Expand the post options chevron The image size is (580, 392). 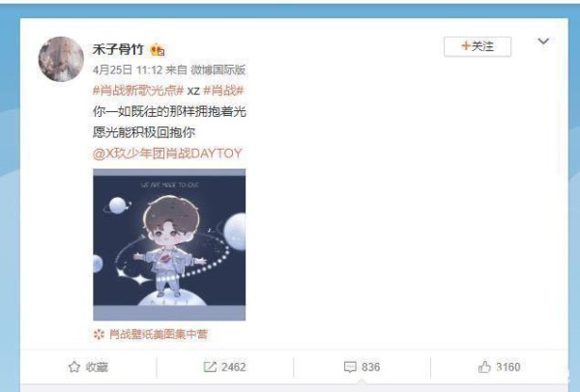coord(543,41)
